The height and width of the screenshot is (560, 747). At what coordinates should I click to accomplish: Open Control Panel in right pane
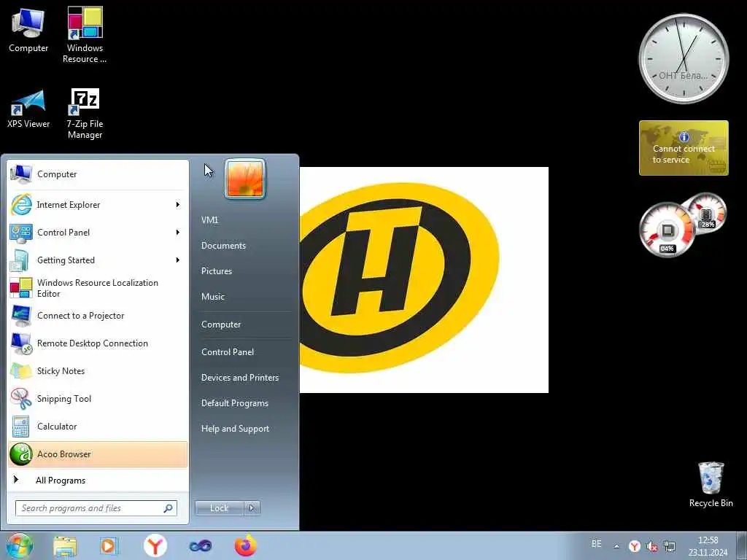tap(228, 352)
